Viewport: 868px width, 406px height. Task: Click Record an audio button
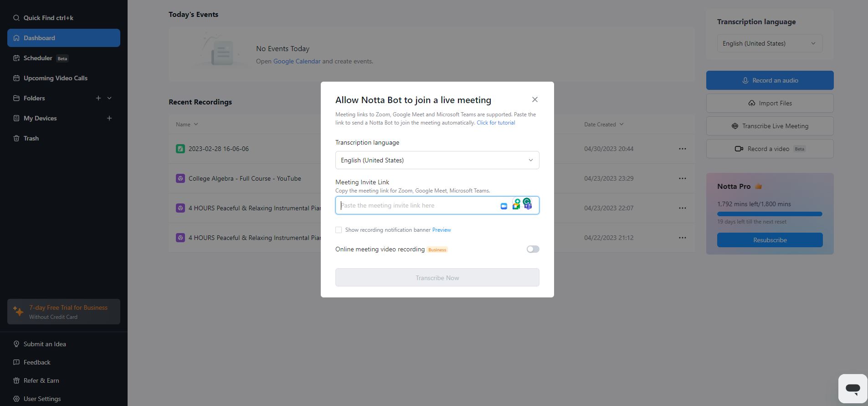[x=770, y=80]
